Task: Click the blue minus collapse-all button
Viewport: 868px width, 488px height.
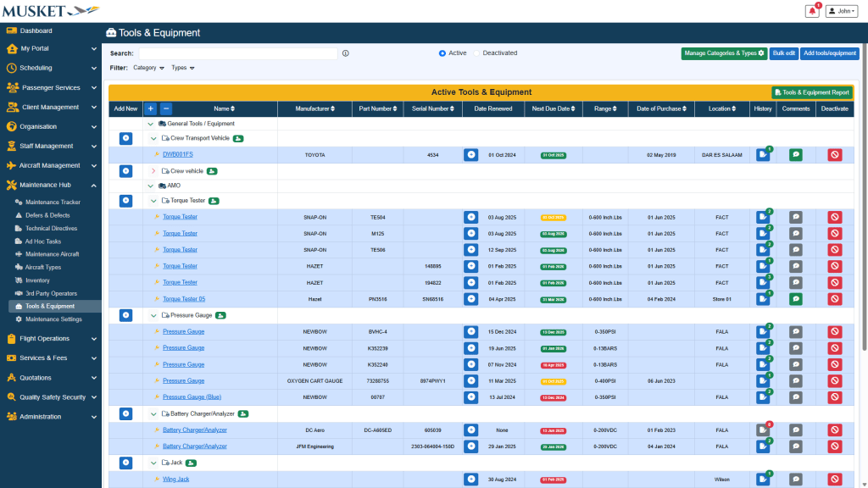Action: 166,108
